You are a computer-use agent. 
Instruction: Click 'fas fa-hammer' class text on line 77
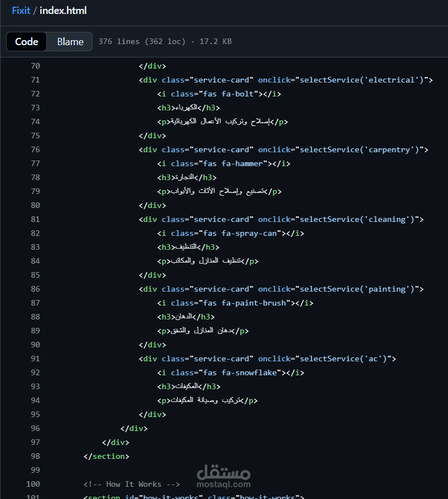233,163
